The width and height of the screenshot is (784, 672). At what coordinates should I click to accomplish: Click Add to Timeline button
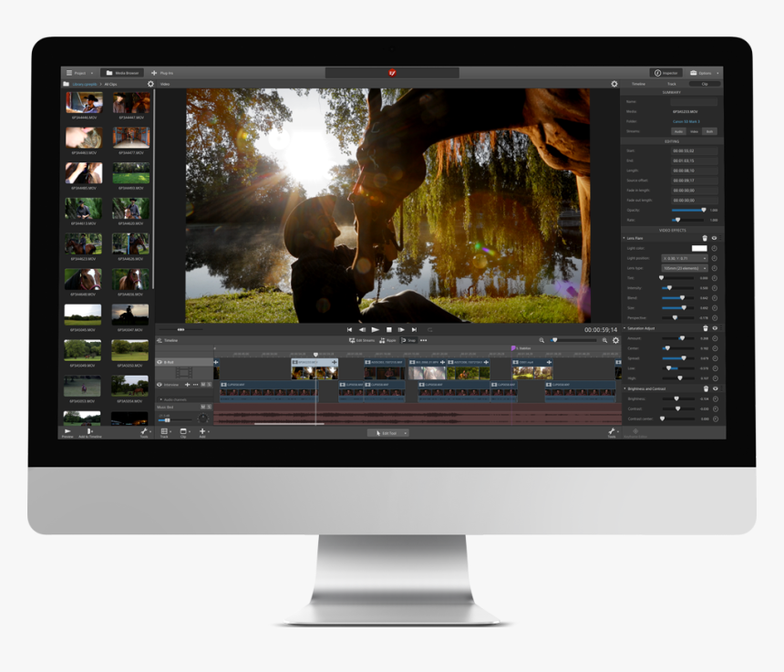tap(90, 432)
